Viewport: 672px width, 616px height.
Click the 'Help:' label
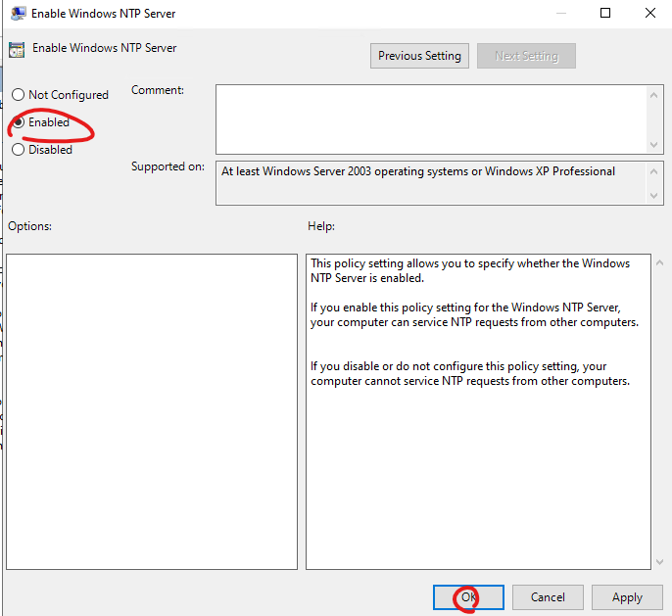tap(321, 226)
